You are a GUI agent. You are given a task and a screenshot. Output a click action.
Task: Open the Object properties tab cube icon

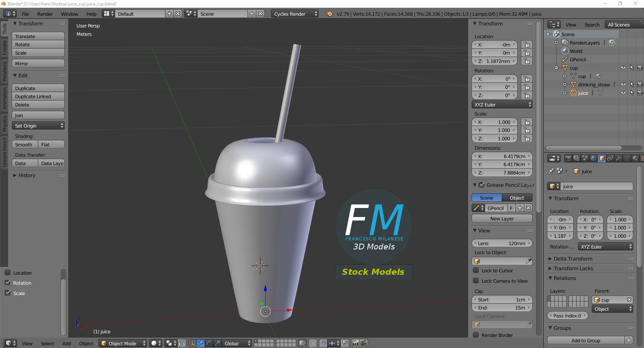[x=602, y=158]
